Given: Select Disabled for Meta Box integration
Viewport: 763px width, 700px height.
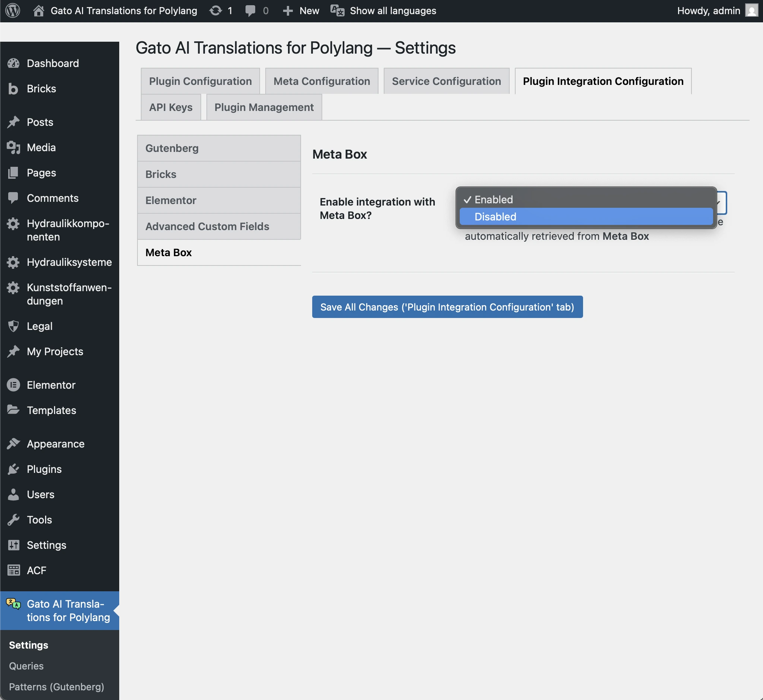Looking at the screenshot, I should coord(496,217).
